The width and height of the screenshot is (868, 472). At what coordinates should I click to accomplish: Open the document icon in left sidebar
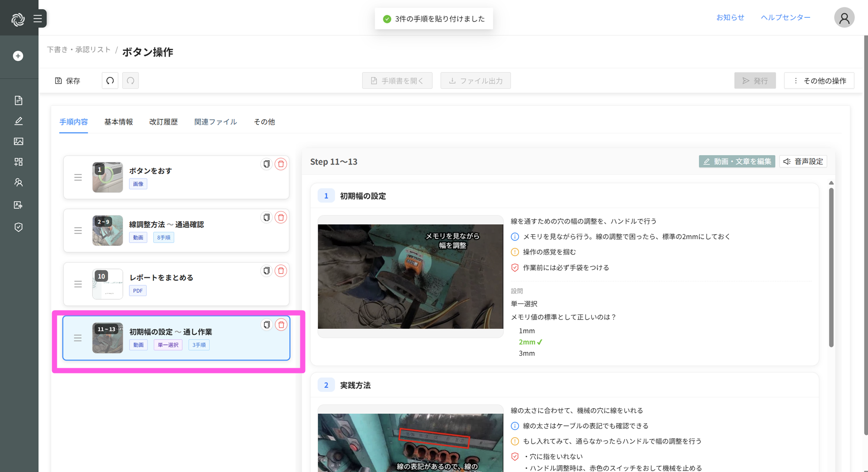point(18,100)
